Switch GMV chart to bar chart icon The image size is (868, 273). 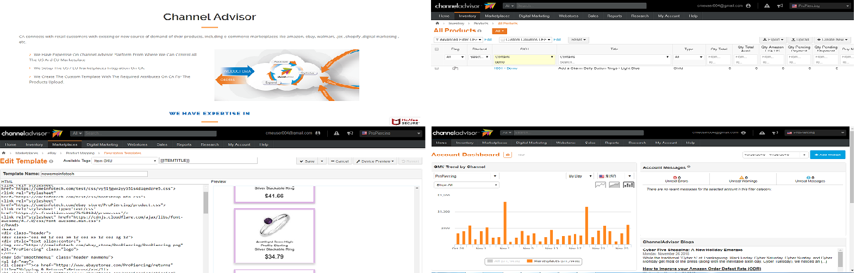click(x=628, y=185)
